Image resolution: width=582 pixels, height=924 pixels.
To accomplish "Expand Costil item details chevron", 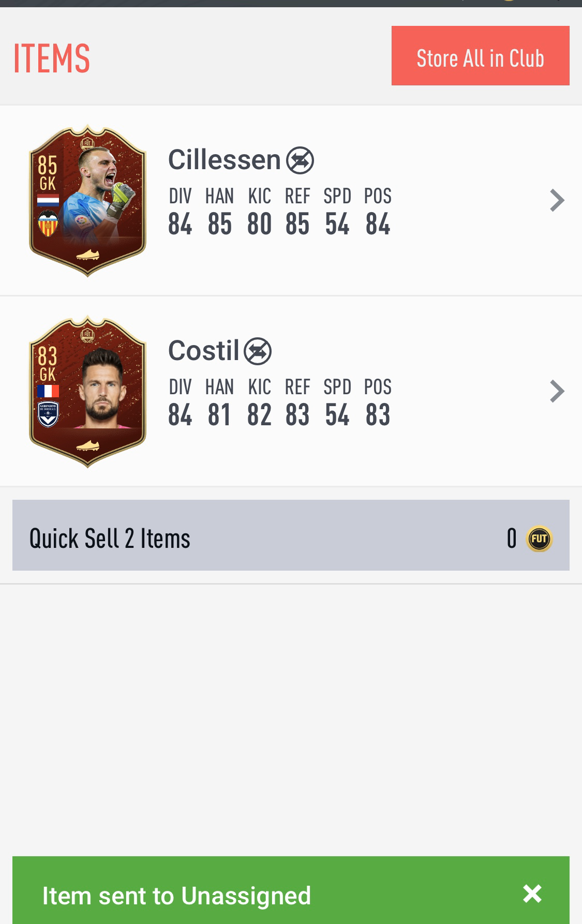I will (x=557, y=391).
